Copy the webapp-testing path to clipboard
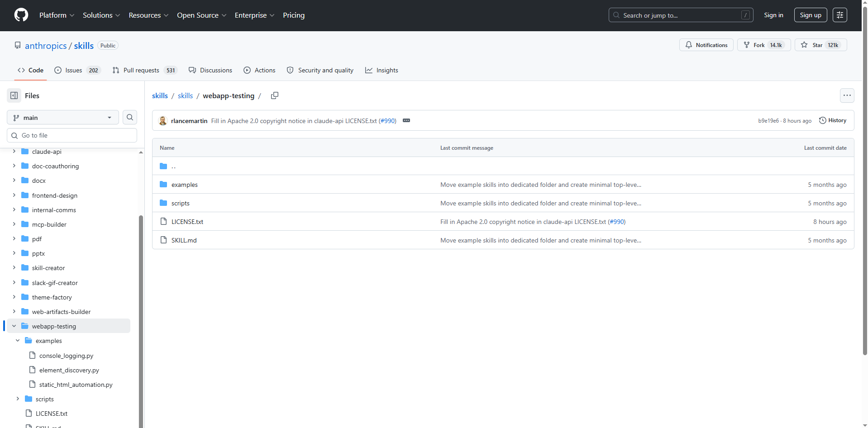The image size is (868, 428). 275,95
